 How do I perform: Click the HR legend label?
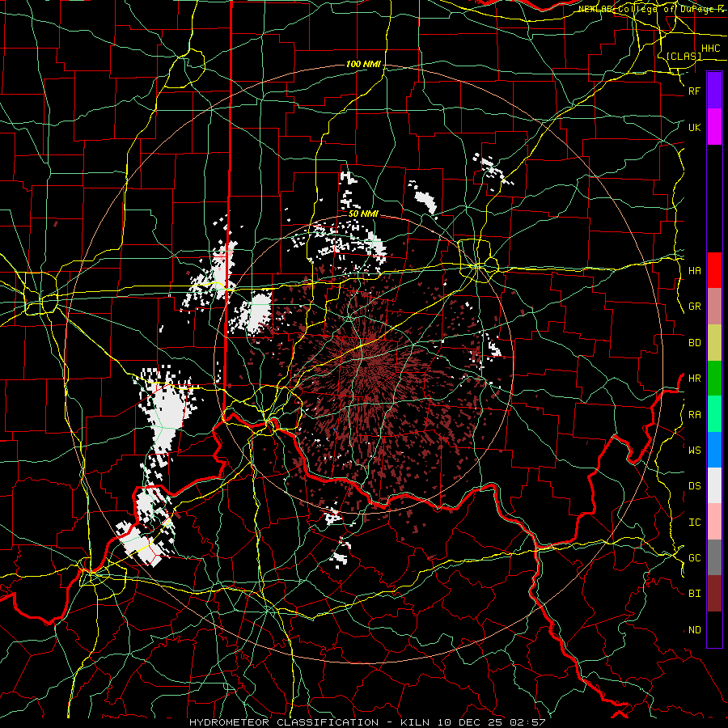click(x=695, y=379)
